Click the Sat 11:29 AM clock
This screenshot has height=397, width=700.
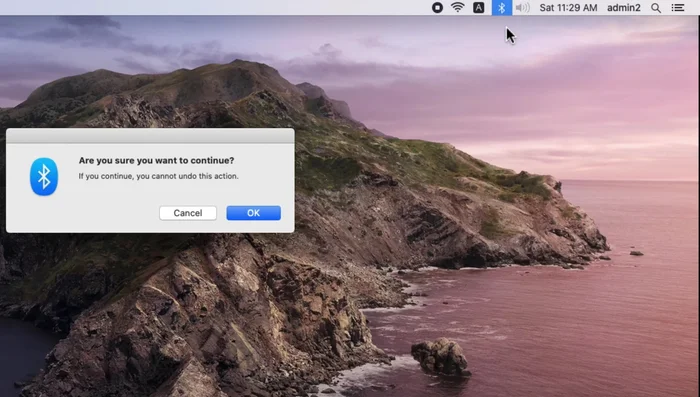(568, 8)
